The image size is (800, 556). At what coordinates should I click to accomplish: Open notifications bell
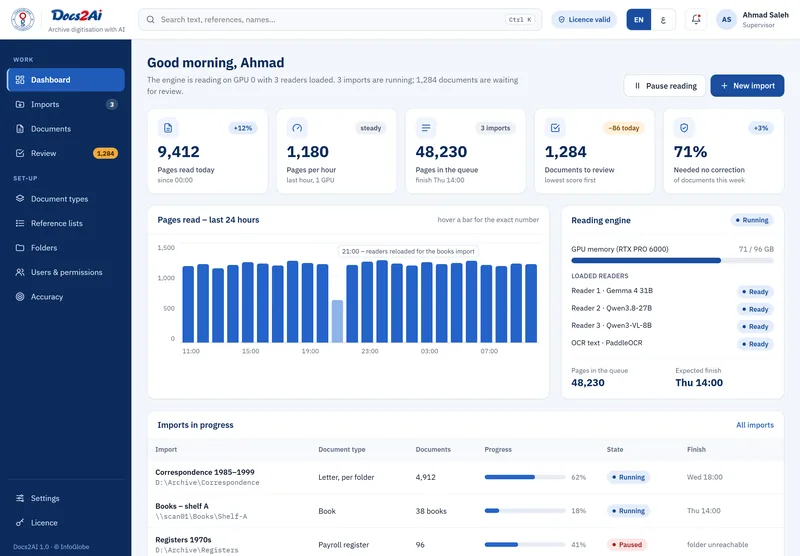pyautogui.click(x=696, y=19)
